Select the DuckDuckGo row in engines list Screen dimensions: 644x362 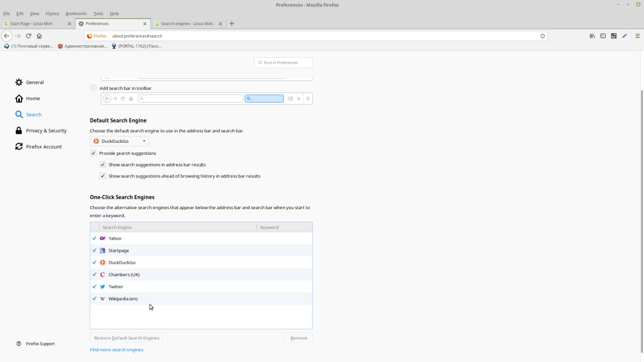[x=201, y=262]
